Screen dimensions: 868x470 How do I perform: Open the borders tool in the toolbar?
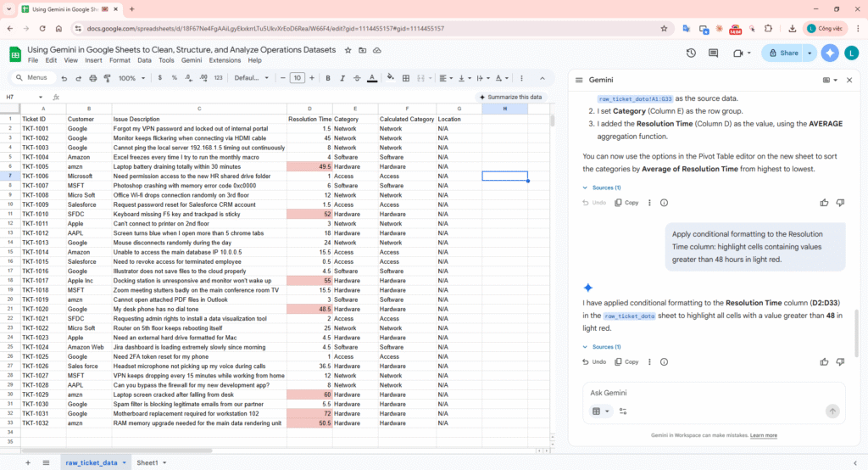click(x=407, y=78)
